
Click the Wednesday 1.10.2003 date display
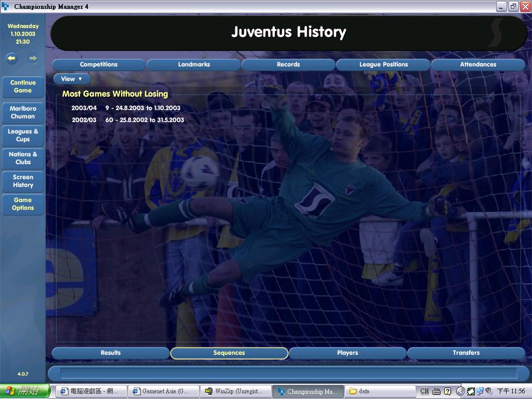[x=23, y=34]
